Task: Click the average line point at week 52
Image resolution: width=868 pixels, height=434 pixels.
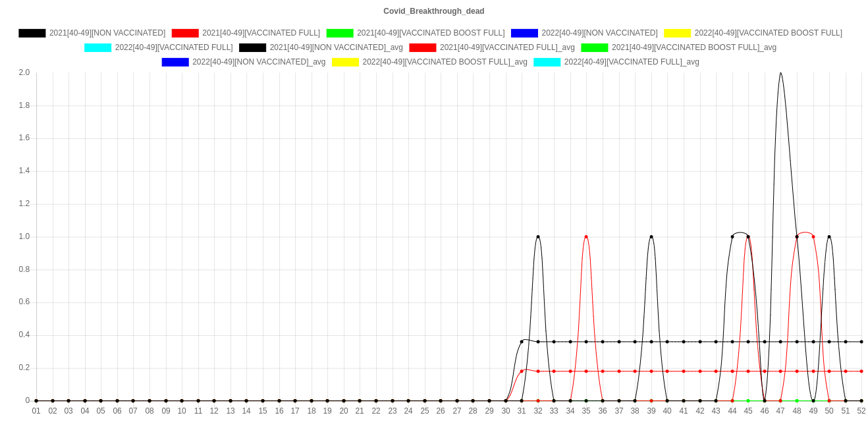Action: coord(861,371)
